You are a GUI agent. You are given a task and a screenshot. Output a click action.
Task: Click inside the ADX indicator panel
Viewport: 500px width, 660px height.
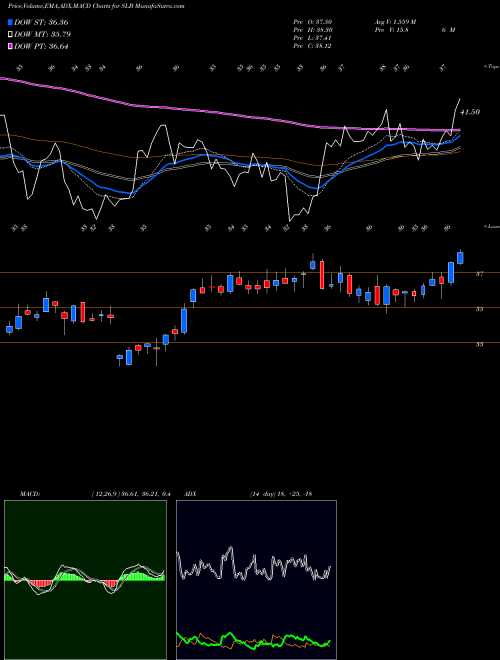(256, 579)
